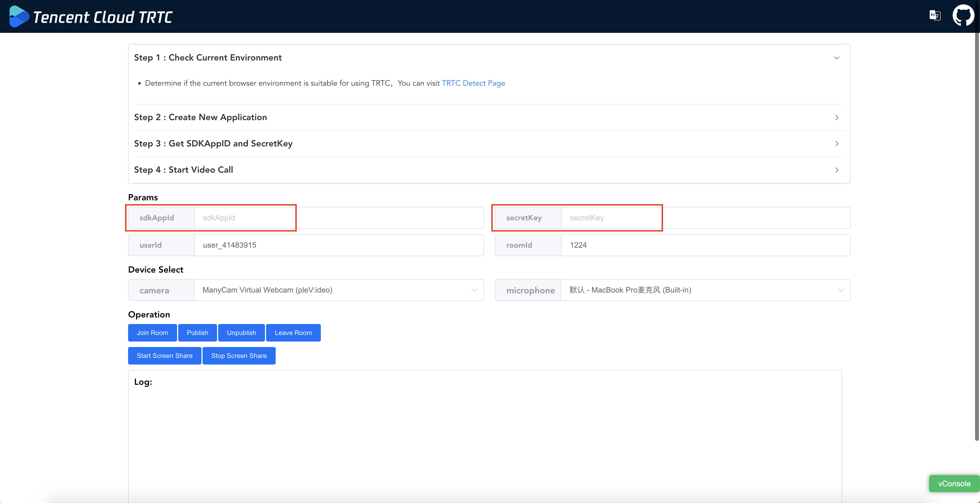This screenshot has width=980, height=503.
Task: Open Step 3 : Get SDKAppID and SecretKey header
Action: pyautogui.click(x=489, y=144)
